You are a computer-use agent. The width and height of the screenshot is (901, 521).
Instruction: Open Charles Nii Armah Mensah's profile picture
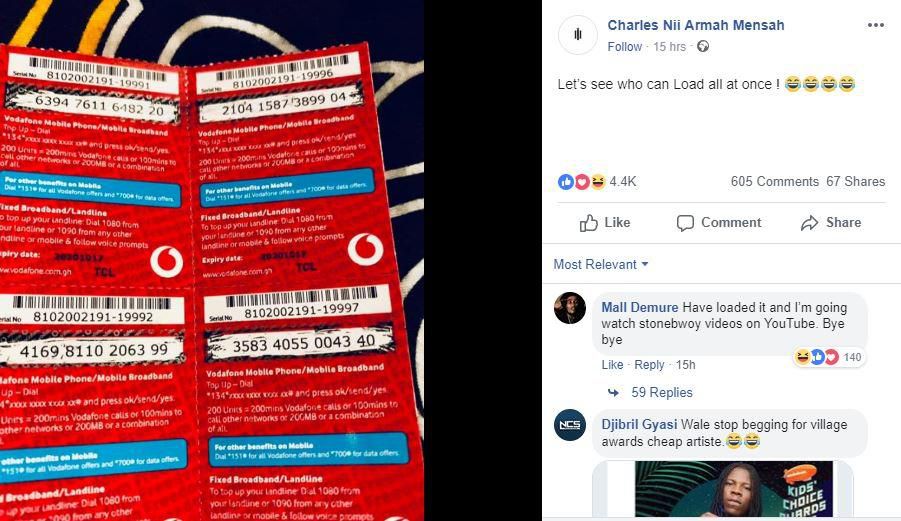coord(577,35)
